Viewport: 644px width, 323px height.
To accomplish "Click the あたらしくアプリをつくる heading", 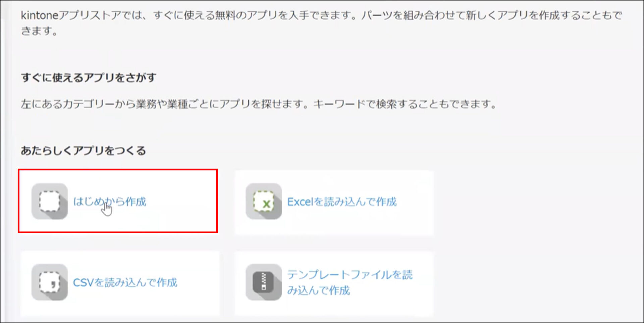I will [84, 150].
